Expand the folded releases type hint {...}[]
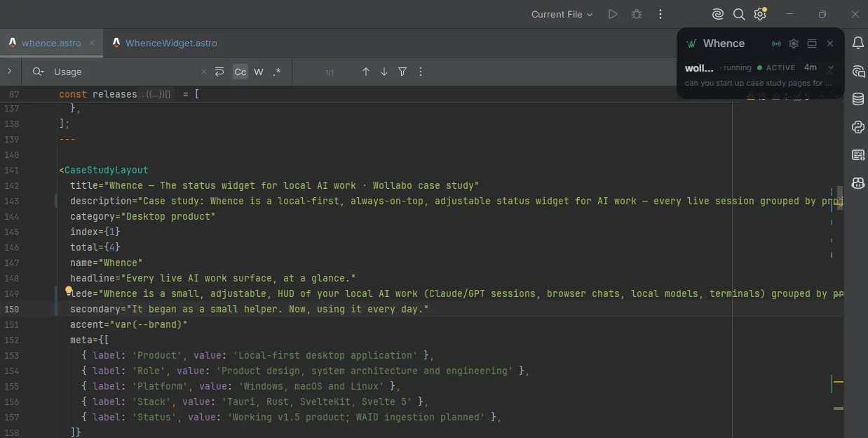Image resolution: width=868 pixels, height=438 pixels. (156, 94)
